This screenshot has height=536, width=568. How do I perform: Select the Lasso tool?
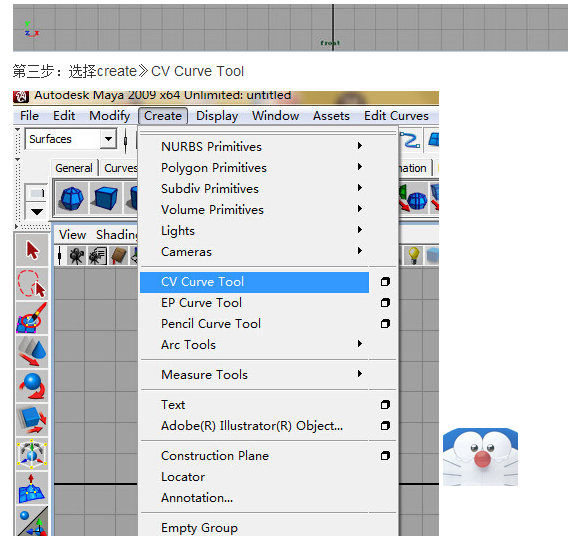tap(32, 284)
